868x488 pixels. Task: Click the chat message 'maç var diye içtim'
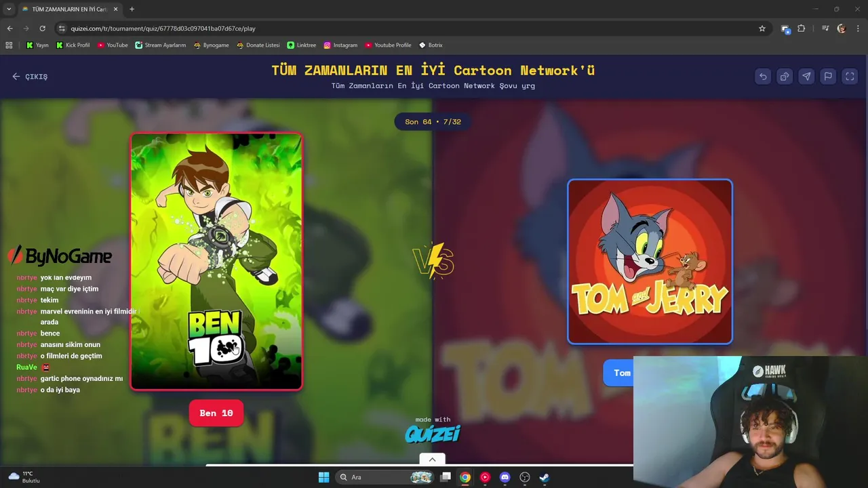[x=69, y=289]
